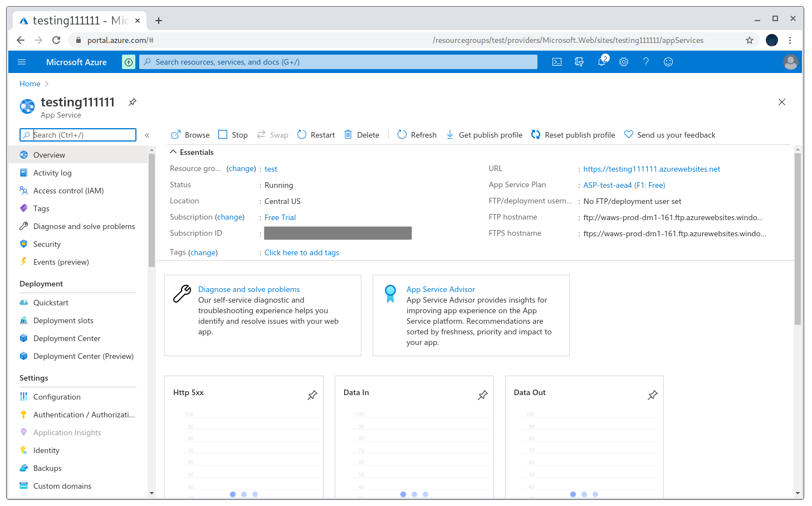812x506 pixels.
Task: Pin the Http 5xx chart
Action: (312, 395)
